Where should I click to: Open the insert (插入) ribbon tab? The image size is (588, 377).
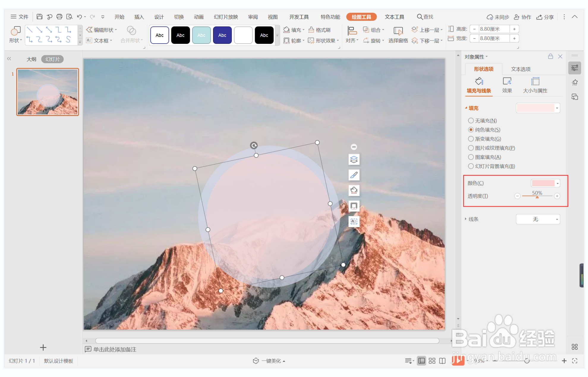point(139,17)
